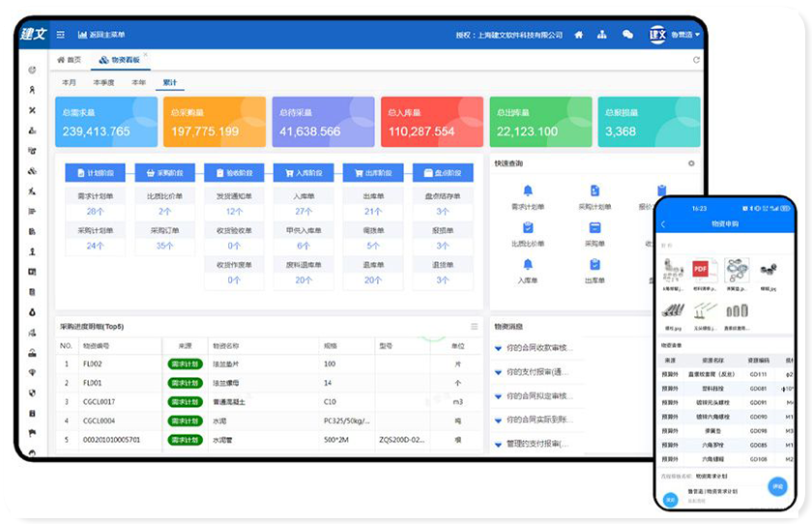Click the 需求计划单 bell icon in 快速查询
The width and height of the screenshot is (812, 524).
527,191
